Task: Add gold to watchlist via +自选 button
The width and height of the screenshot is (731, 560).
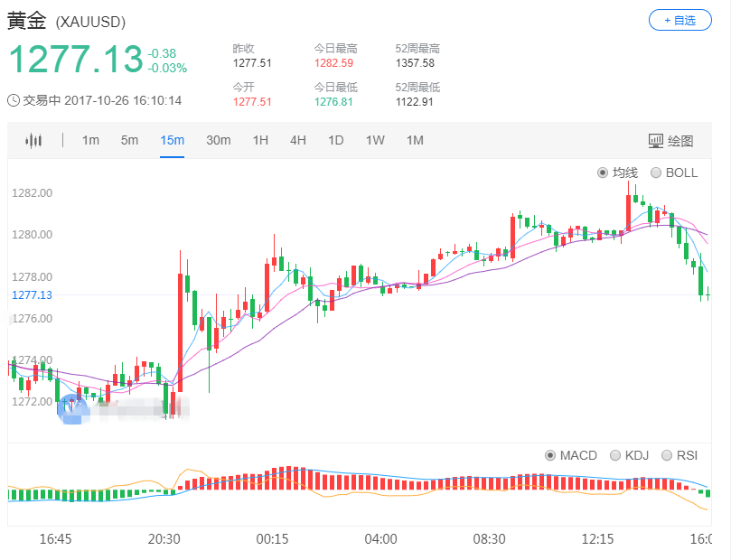Action: 679,20
